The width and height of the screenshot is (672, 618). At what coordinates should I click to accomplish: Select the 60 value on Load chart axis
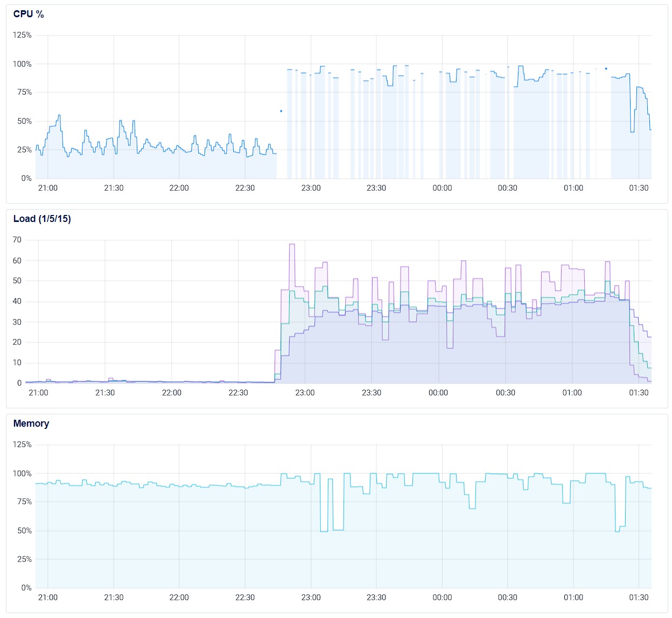[17, 261]
